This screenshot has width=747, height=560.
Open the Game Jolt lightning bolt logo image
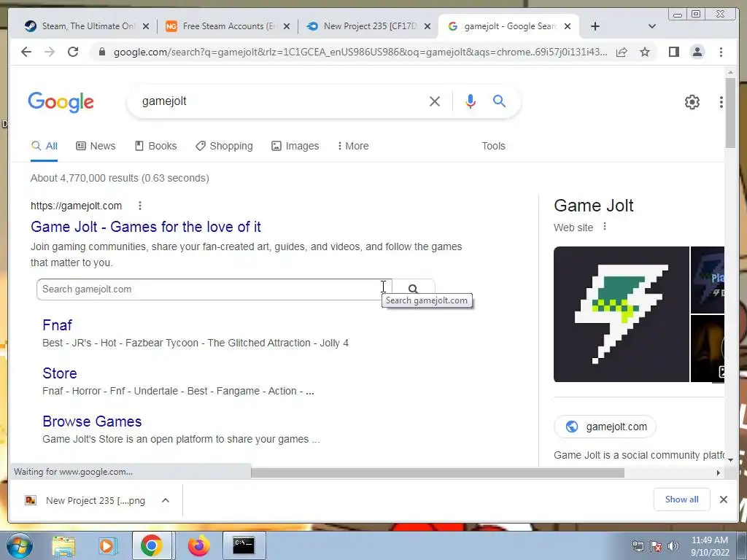[622, 314]
